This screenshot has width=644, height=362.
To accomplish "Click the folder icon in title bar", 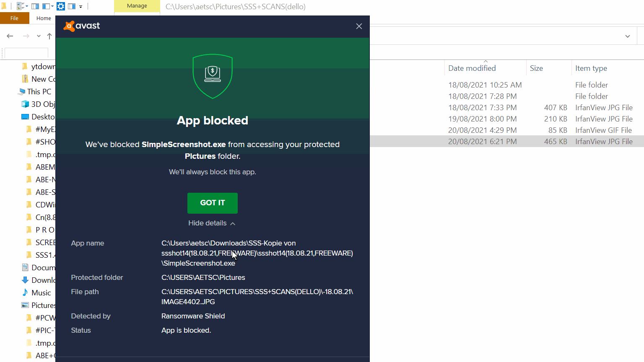I will point(4,6).
